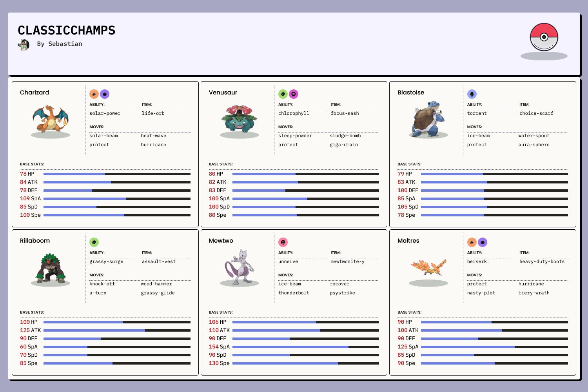588x392 pixels.
Task: Open the Blastoise sprite image
Action: (x=428, y=118)
